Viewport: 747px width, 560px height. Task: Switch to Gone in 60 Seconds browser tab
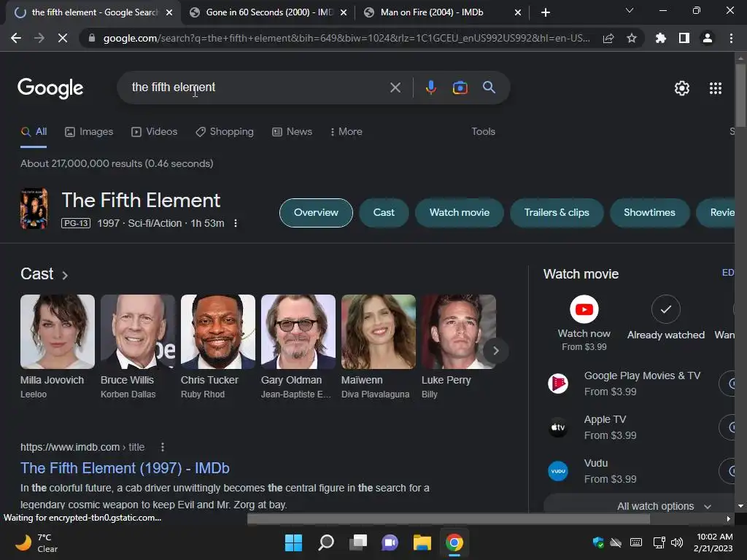pos(269,12)
